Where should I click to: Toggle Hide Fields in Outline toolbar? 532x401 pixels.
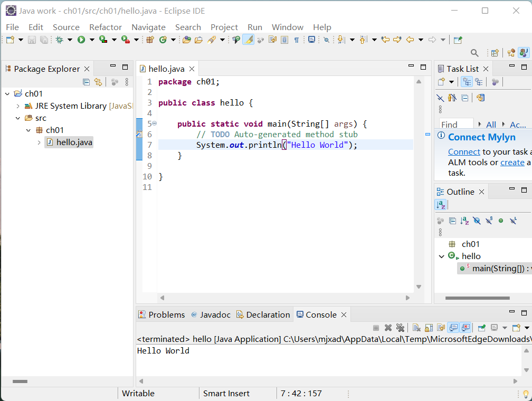pos(477,221)
